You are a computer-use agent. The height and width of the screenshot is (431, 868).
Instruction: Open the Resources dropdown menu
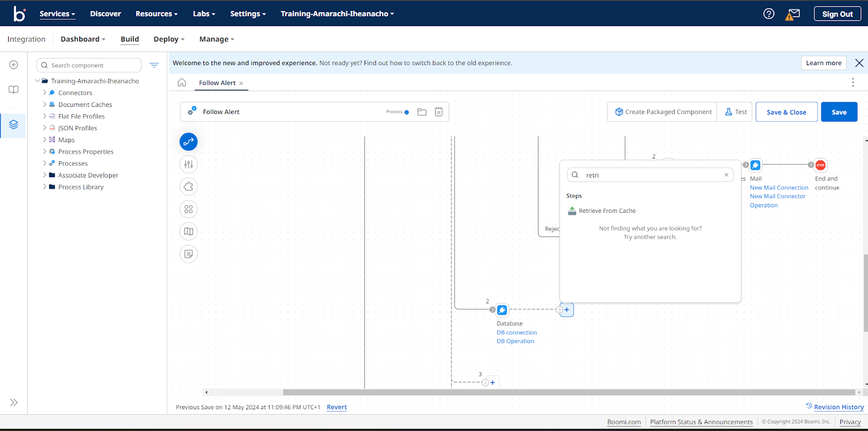pos(157,14)
